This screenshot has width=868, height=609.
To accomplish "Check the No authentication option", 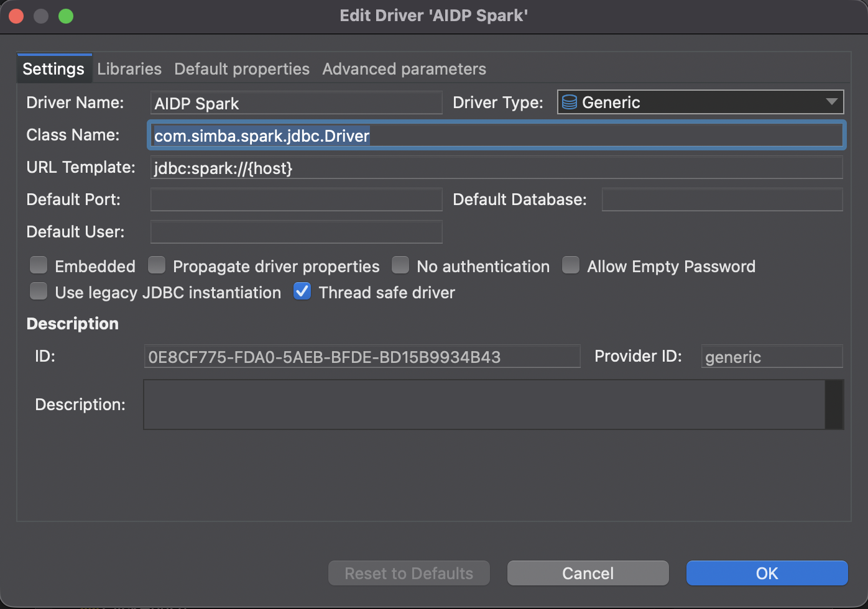I will (400, 265).
